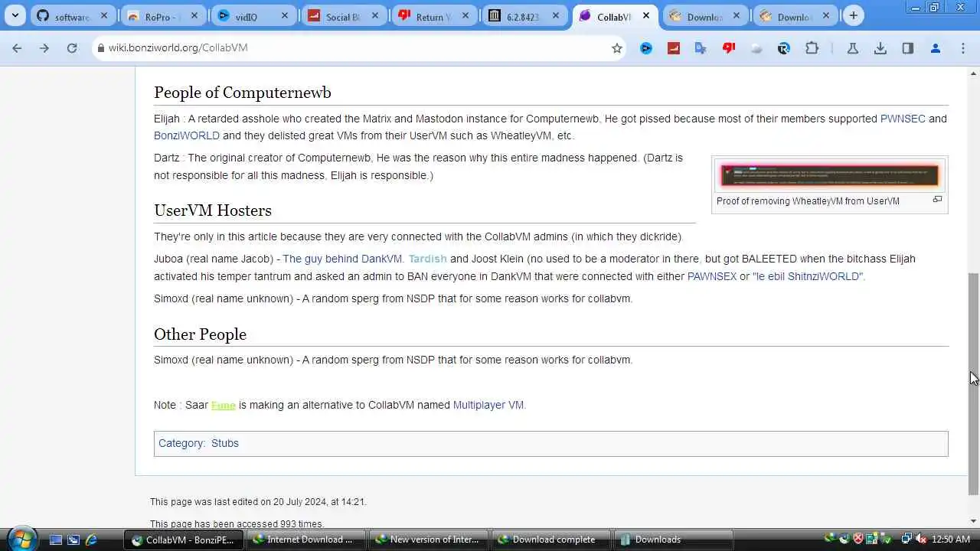Click the 12:50 AM system clock

click(x=951, y=540)
